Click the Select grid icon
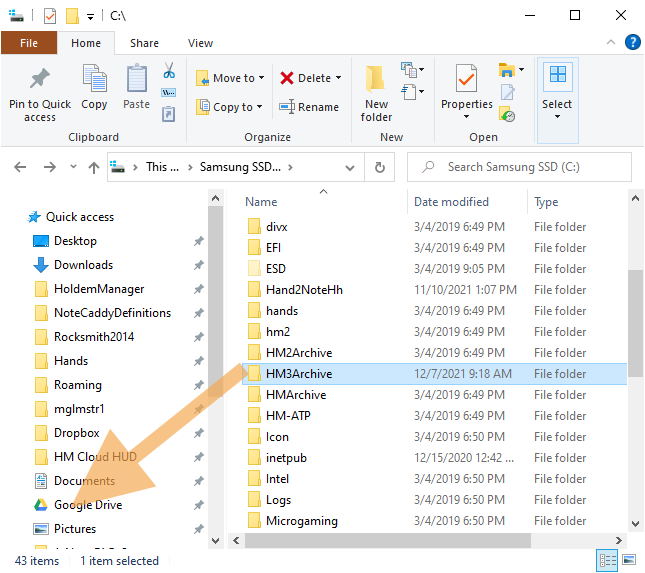The width and height of the screenshot is (645, 573). [x=557, y=75]
